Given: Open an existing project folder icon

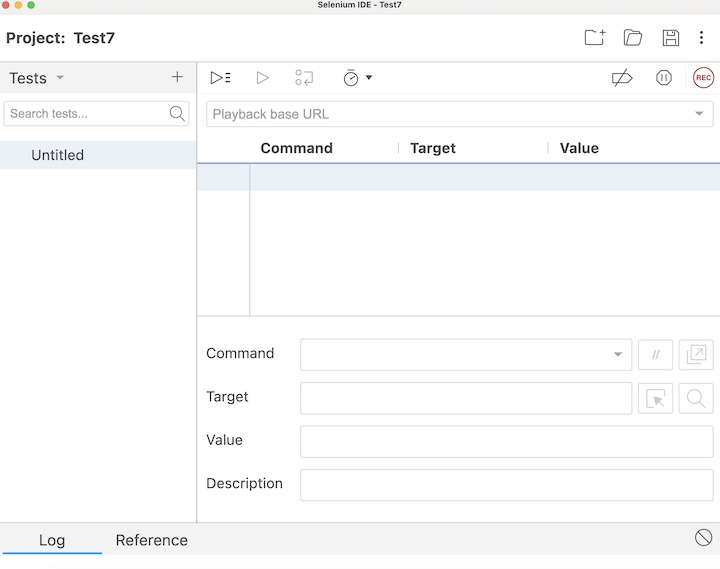Looking at the screenshot, I should (x=633, y=38).
